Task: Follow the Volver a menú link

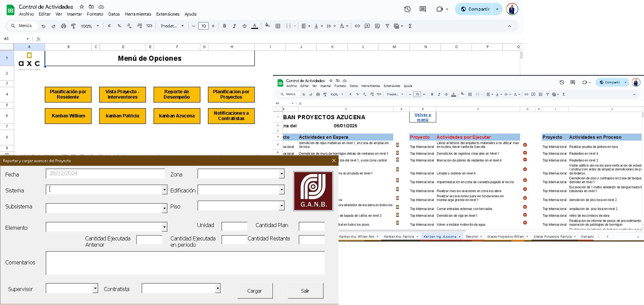Action: 423,117
